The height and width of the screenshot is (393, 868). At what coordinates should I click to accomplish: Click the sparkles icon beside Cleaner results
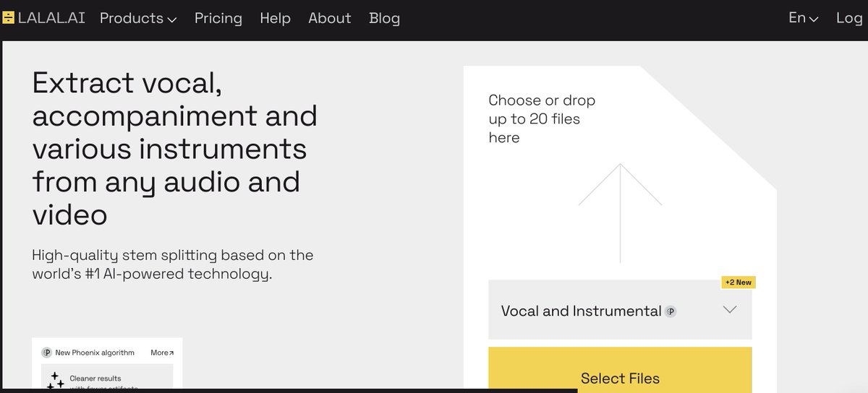55,381
